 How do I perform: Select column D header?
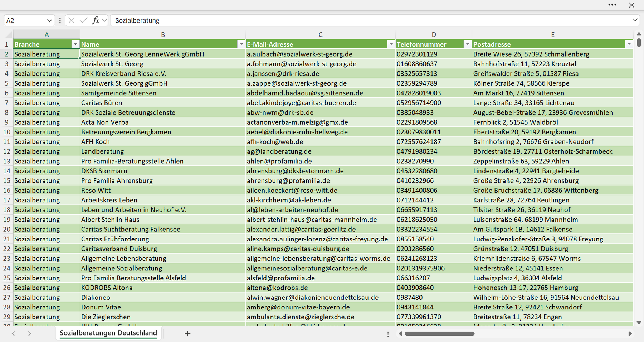(x=434, y=35)
